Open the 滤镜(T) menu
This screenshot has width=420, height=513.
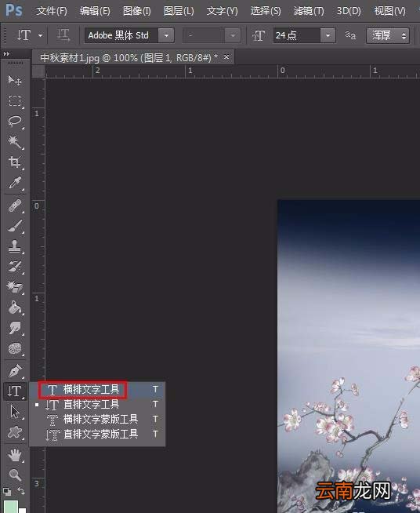[309, 11]
